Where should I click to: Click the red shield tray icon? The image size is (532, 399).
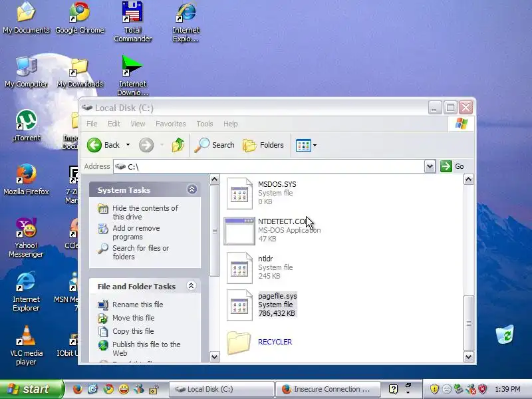[x=483, y=389]
